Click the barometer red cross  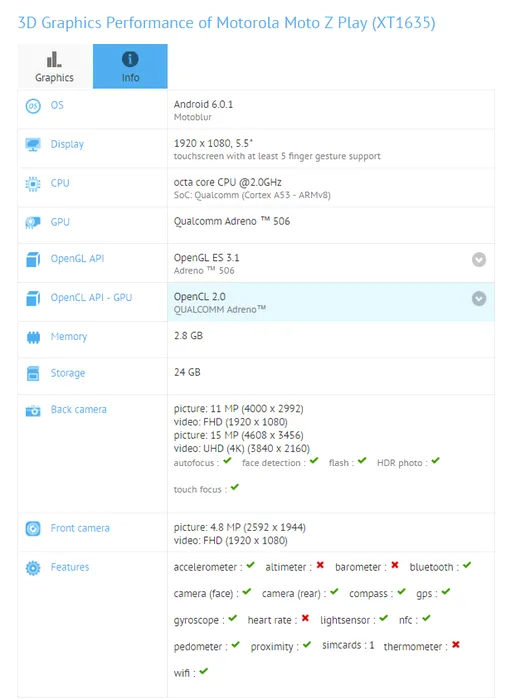pos(395,565)
